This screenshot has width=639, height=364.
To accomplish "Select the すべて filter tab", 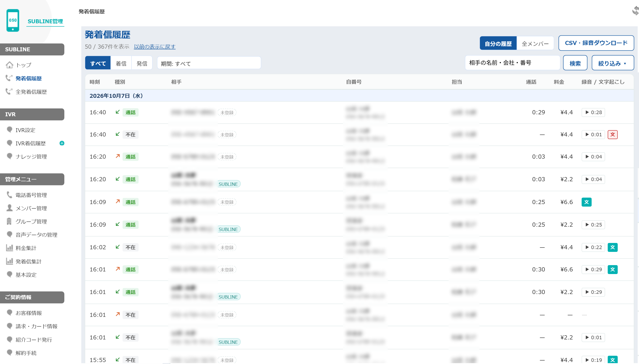I will click(x=98, y=63).
